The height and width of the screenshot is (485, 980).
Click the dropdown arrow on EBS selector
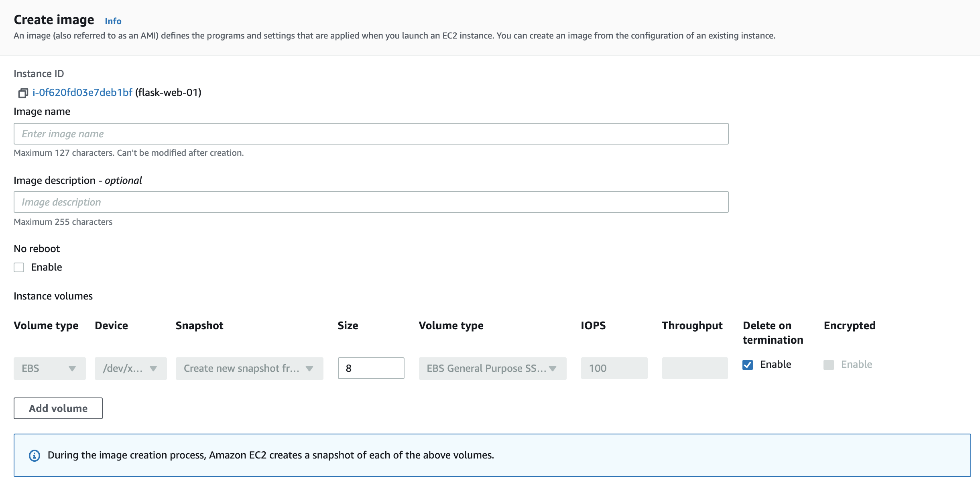[72, 368]
